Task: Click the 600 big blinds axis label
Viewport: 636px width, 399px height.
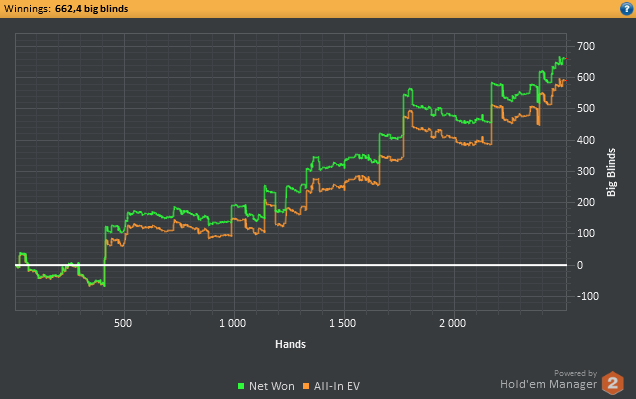Action: coord(586,77)
